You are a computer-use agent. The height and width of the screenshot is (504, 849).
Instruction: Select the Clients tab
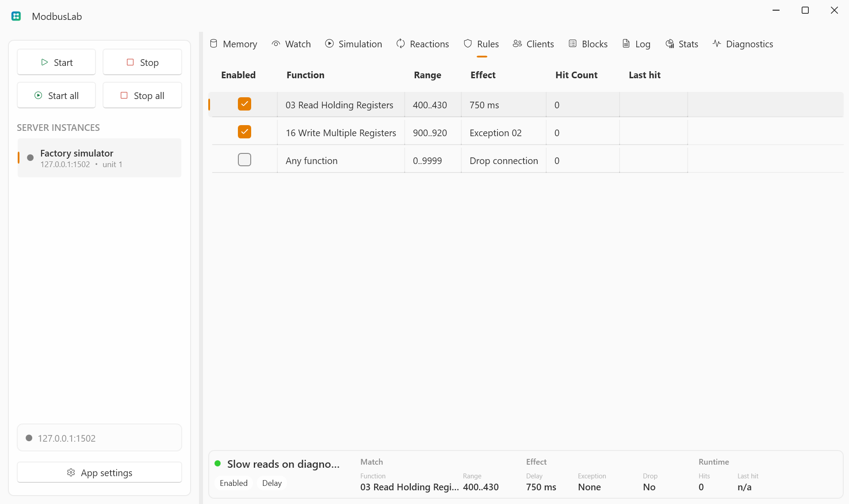[533, 44]
